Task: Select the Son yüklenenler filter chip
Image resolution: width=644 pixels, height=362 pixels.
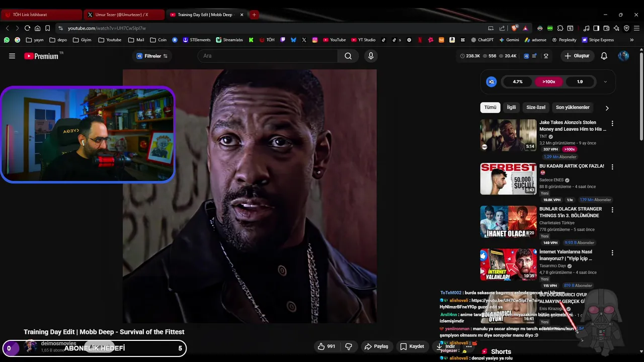Action: pyautogui.click(x=573, y=108)
